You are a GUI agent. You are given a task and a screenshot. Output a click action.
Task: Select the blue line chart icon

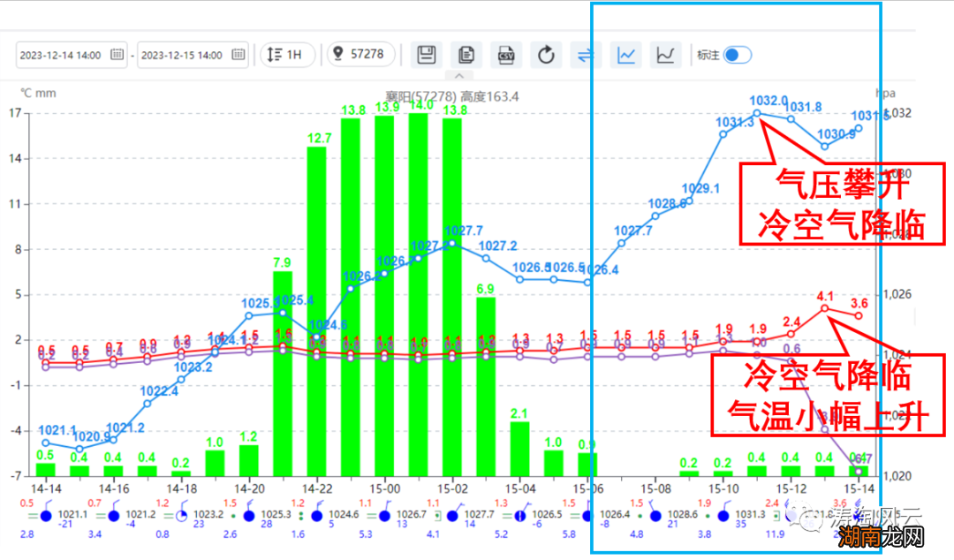coord(626,55)
